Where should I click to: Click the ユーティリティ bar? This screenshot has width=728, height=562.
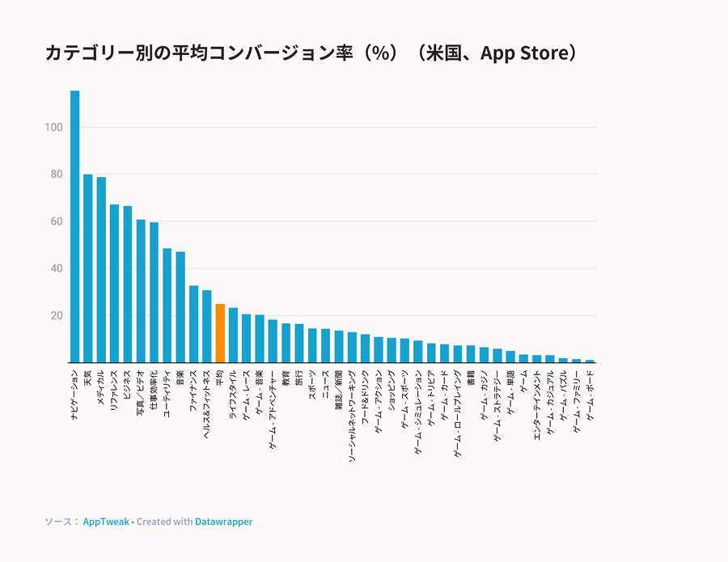pos(167,306)
